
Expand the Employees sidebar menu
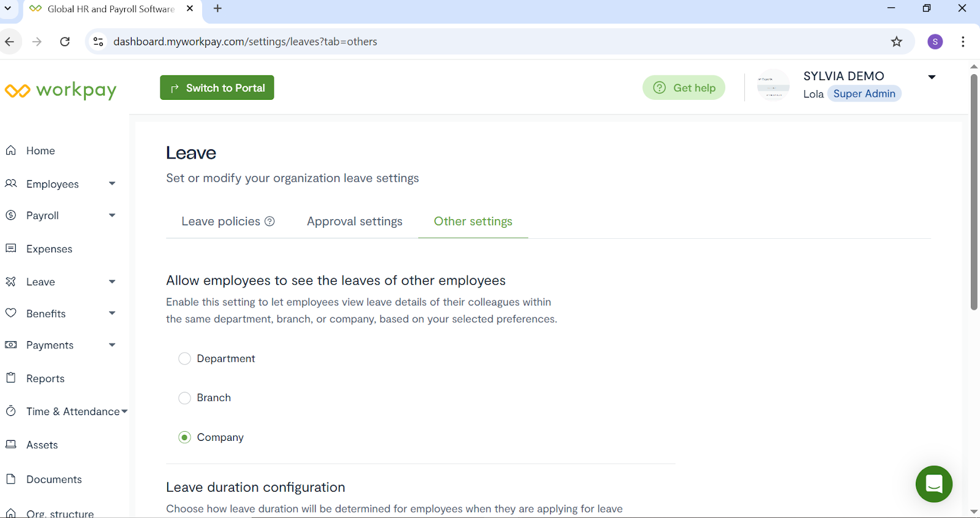click(112, 184)
